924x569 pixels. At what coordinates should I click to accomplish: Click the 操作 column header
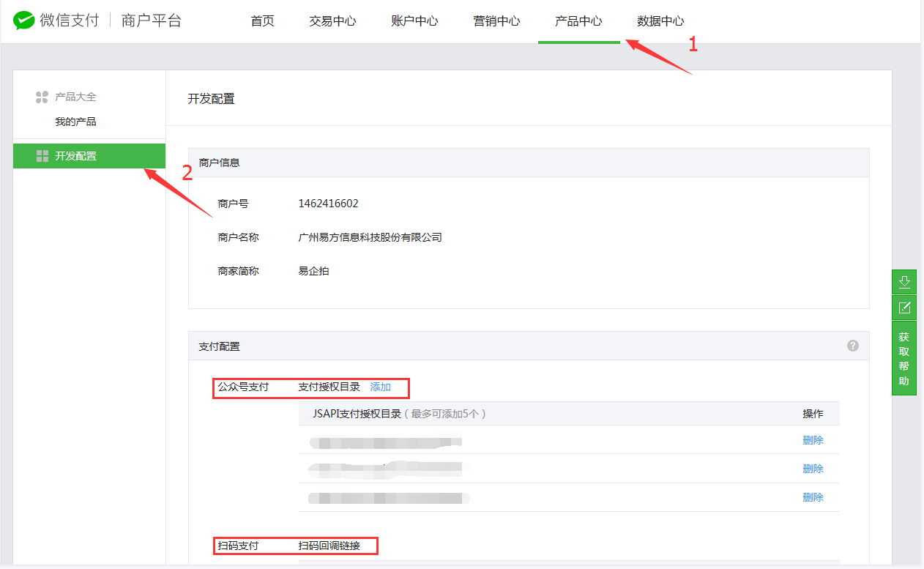click(x=813, y=414)
